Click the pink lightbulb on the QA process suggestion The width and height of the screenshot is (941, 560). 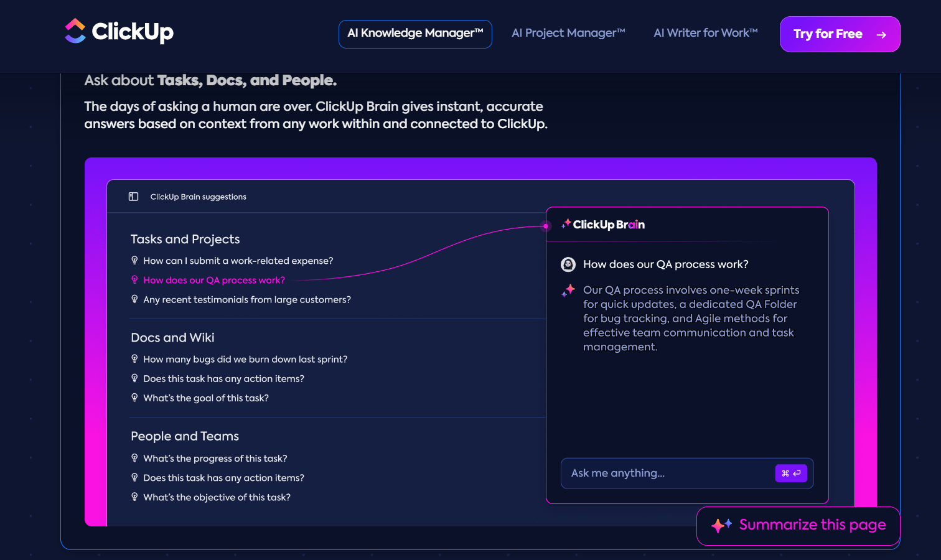134,280
